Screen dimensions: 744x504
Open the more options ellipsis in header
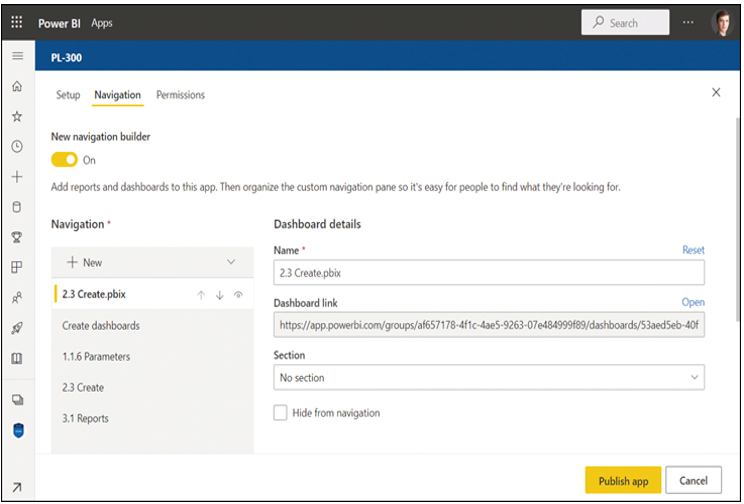coord(688,22)
